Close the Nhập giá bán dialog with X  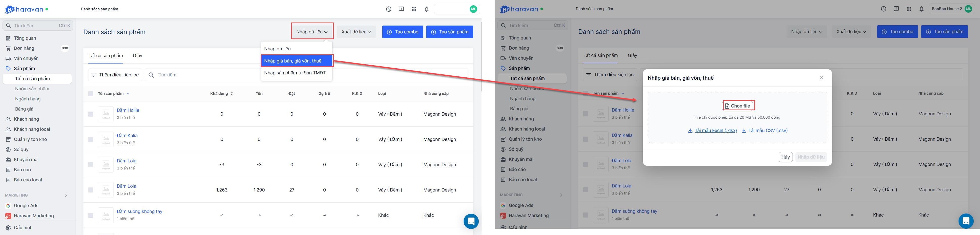tap(821, 78)
